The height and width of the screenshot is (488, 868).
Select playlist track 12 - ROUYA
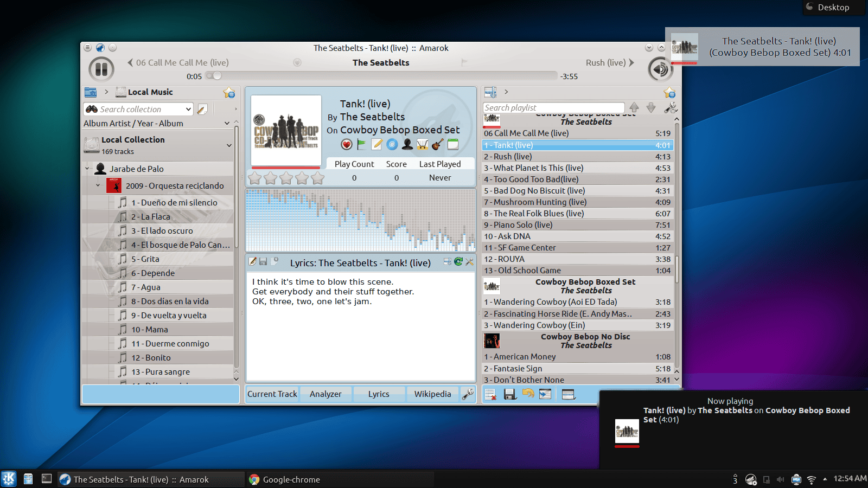[577, 259]
